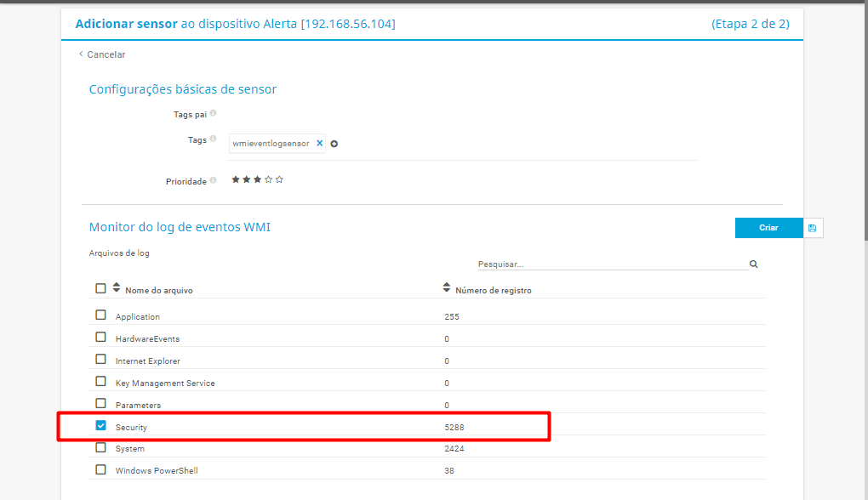Open help info for Tags field
The image size is (868, 500).
[x=213, y=139]
